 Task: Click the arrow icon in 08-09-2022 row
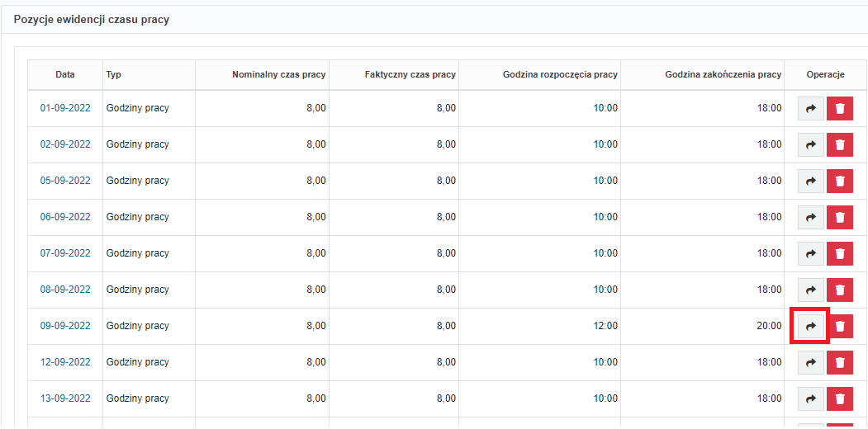pos(811,290)
